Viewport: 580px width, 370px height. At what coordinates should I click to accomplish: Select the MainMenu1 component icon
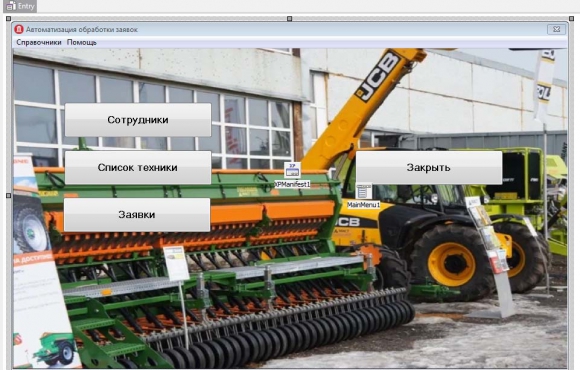[x=364, y=191]
